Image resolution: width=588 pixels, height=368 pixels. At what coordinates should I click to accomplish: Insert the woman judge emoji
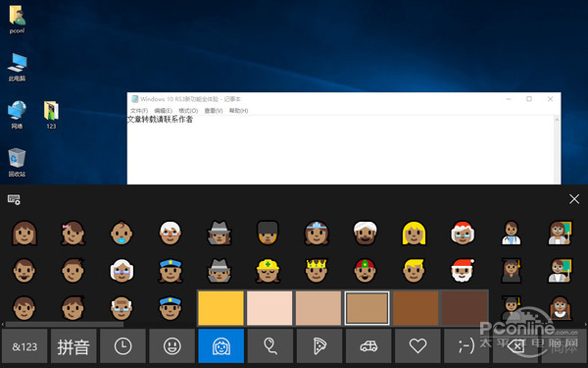click(x=560, y=308)
